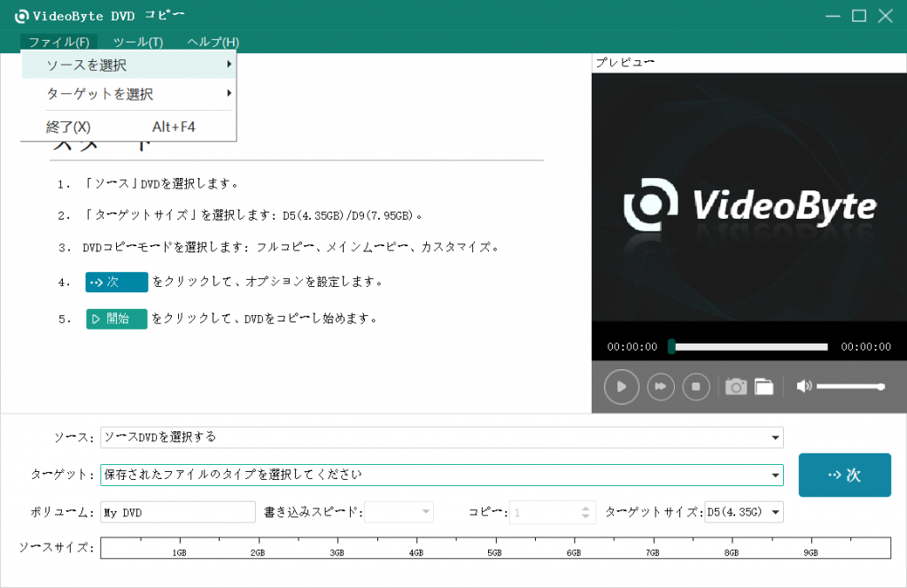Click the VideoByte logo in preview
Image resolution: width=907 pixels, height=588 pixels.
pos(749,205)
